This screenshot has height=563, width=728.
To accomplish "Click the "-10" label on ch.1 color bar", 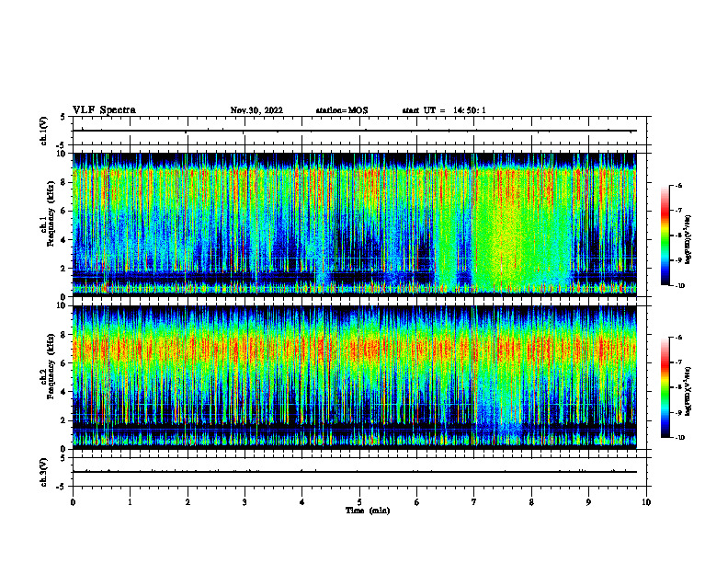I will pos(679,286).
